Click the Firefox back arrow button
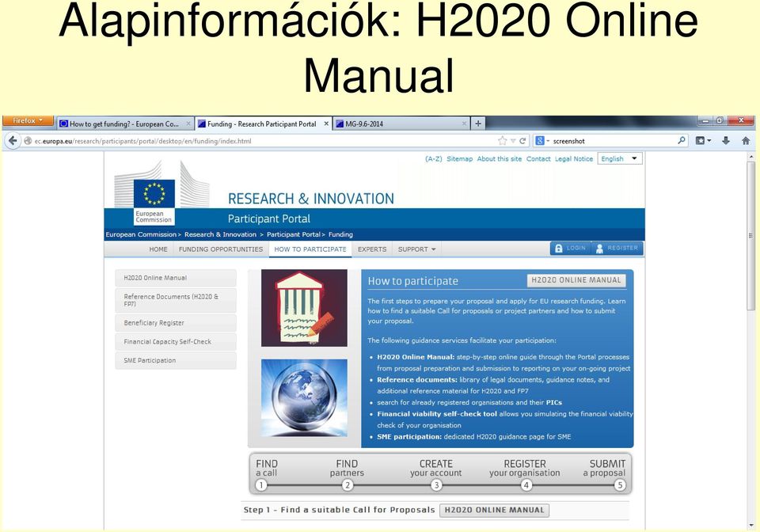The width and height of the screenshot is (760, 532). click(13, 141)
